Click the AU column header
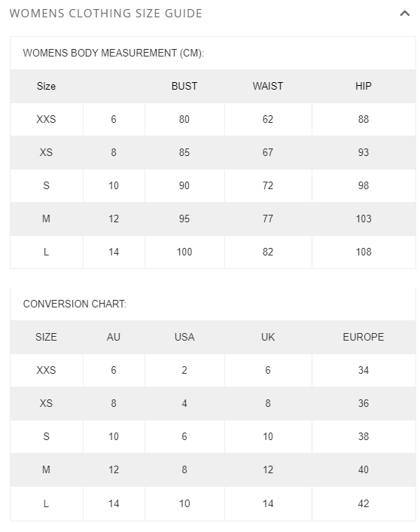 pyautogui.click(x=114, y=337)
